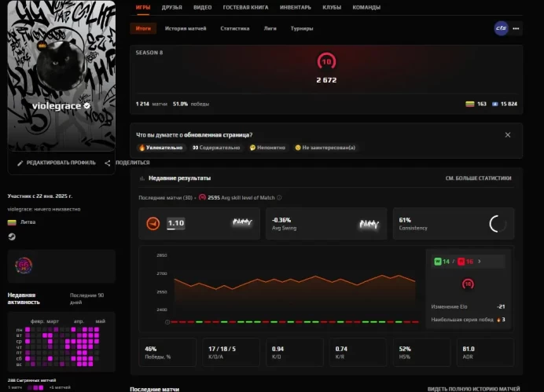The image size is (544, 392).
Task: Click the Lithuania flag country rank 163
Action: click(x=470, y=104)
